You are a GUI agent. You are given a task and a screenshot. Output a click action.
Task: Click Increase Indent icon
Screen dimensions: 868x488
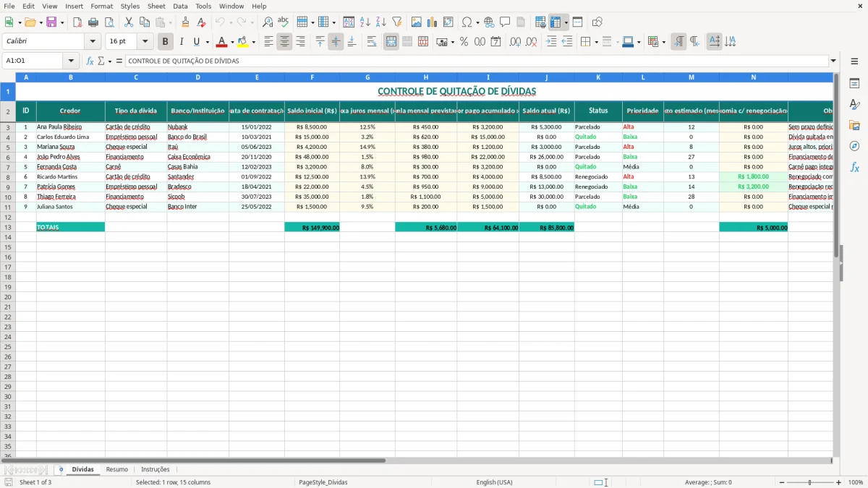click(551, 42)
